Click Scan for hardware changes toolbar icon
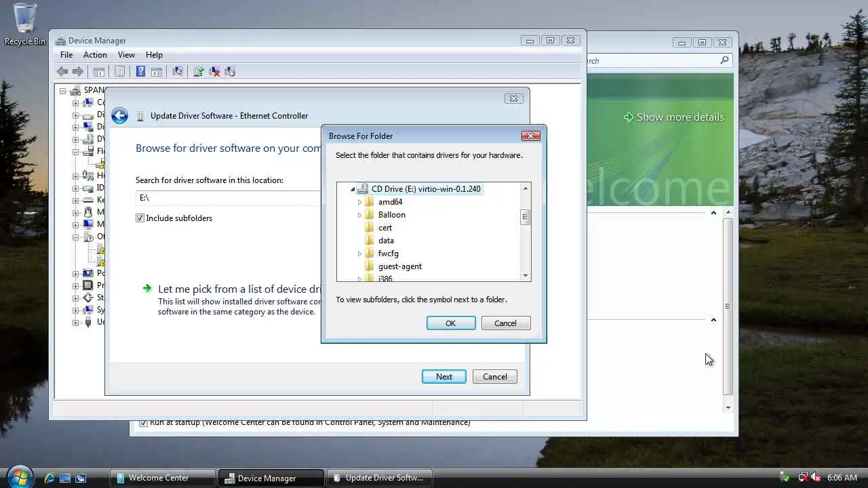This screenshot has height=488, width=868. [x=178, y=71]
